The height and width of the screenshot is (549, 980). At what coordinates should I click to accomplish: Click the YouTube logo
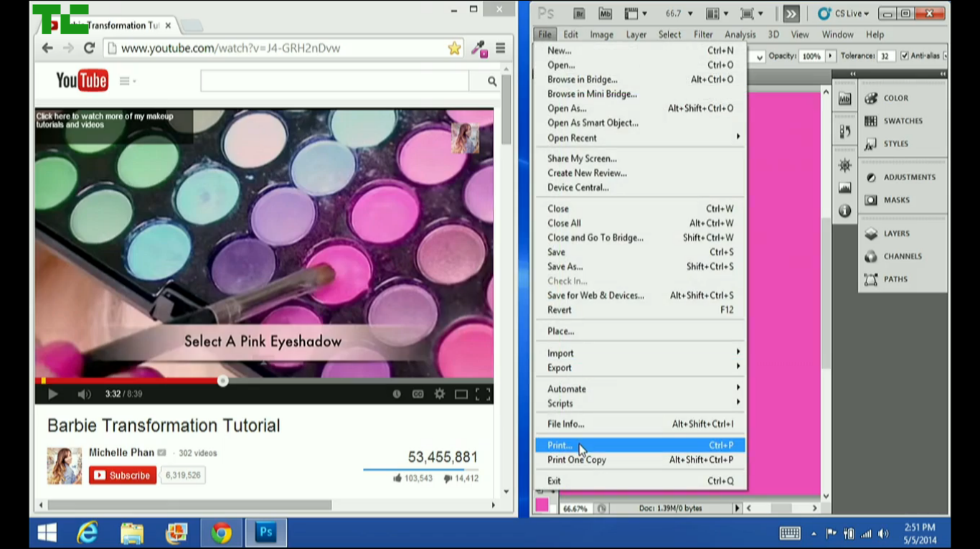82,81
